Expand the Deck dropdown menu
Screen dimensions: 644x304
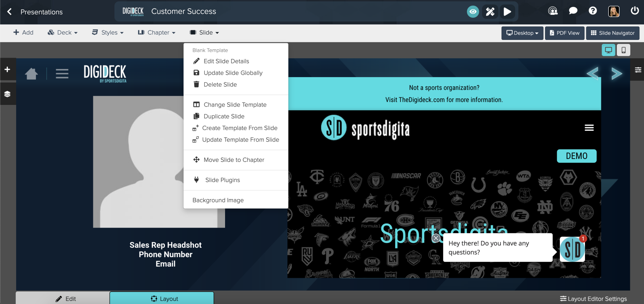63,33
